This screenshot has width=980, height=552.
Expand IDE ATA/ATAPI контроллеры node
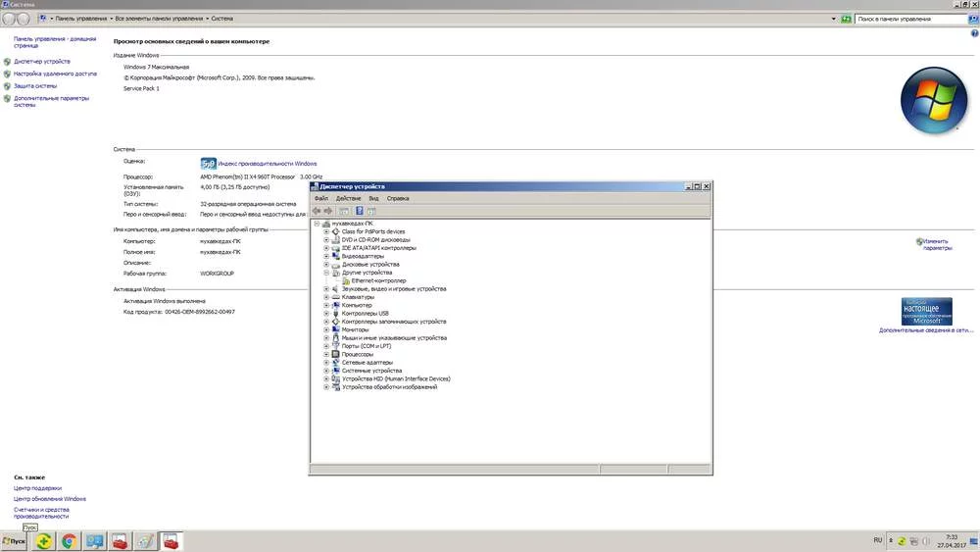click(326, 247)
